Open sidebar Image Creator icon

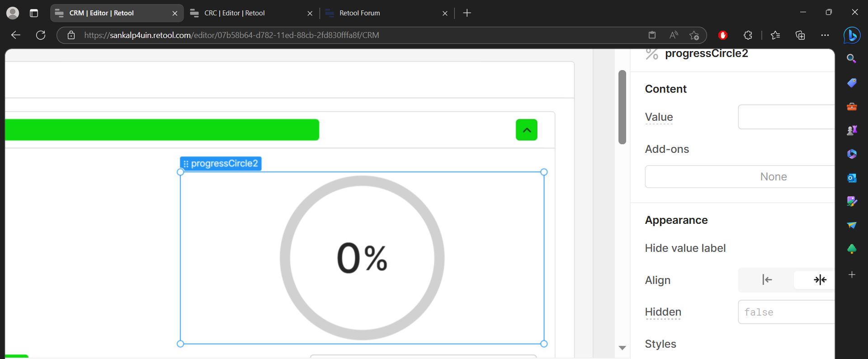pos(852,201)
